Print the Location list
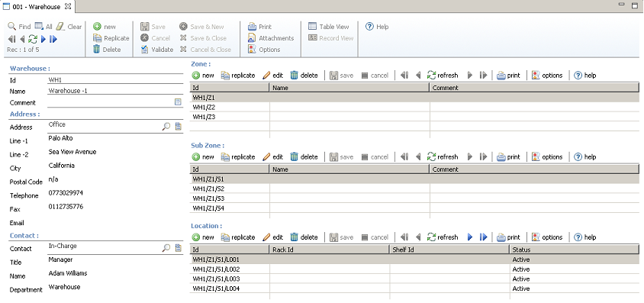The image size is (644, 303). click(508, 237)
